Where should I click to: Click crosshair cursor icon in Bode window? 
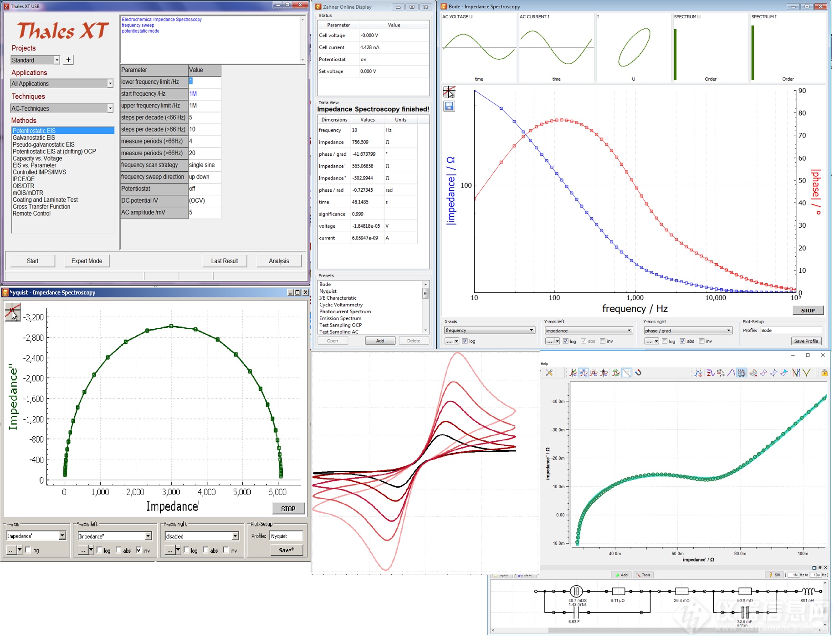(x=449, y=92)
